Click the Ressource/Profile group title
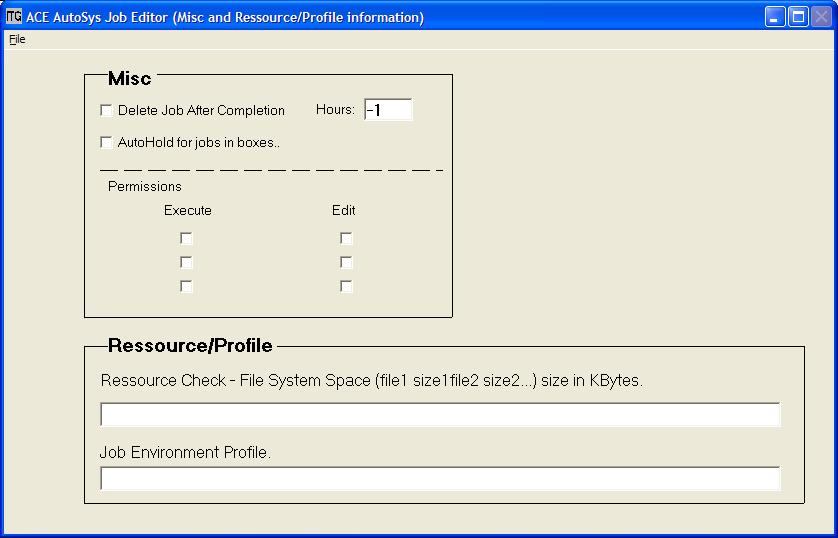Image resolution: width=838 pixels, height=538 pixels. click(x=190, y=346)
